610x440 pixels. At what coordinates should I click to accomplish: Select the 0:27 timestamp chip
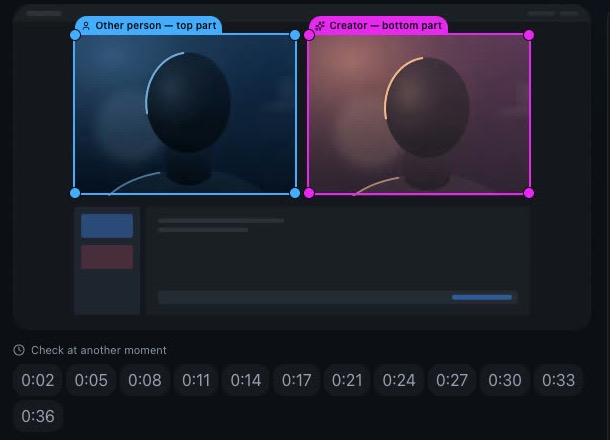coord(452,380)
